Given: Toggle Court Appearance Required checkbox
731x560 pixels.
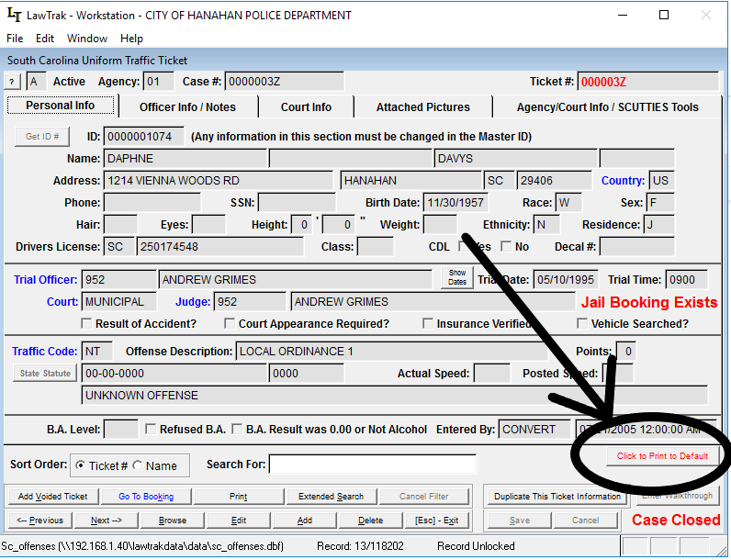Looking at the screenshot, I should 230,323.
